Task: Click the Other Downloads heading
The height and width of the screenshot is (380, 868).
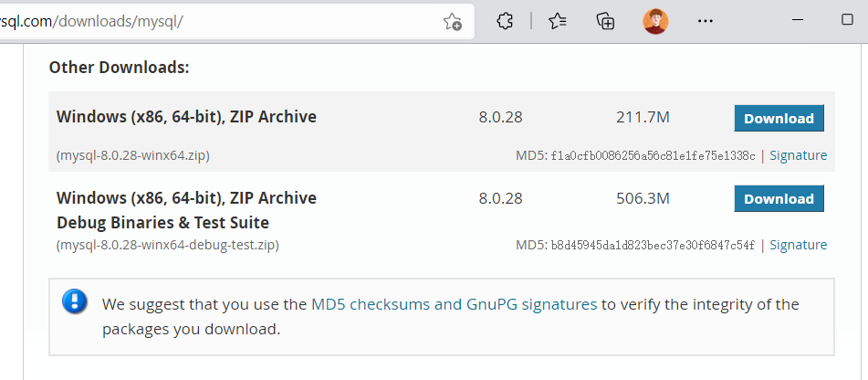Action: 119,67
